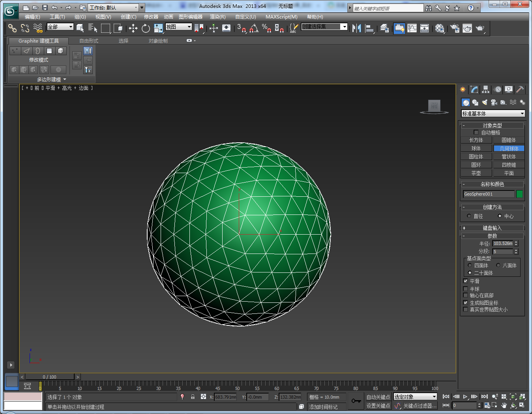
Task: Click the teapot Render Production icon
Action: click(x=480, y=28)
